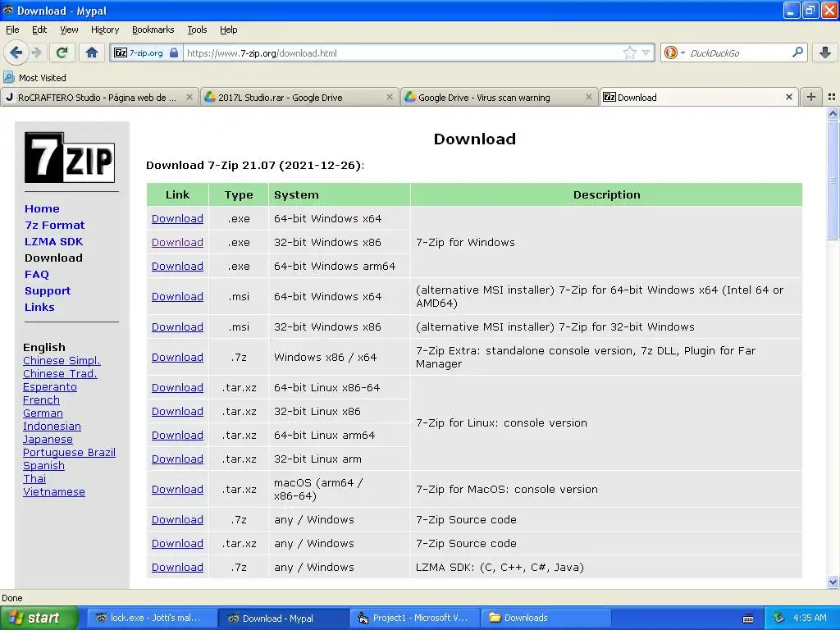
Task: Go back using the back arrow button
Action: [x=16, y=52]
